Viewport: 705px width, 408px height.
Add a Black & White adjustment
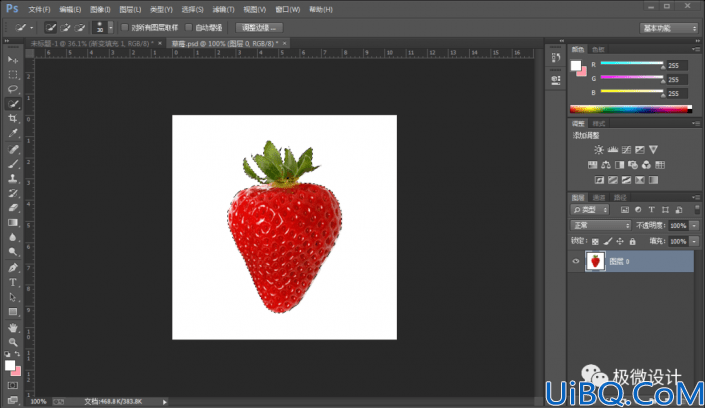click(619, 165)
